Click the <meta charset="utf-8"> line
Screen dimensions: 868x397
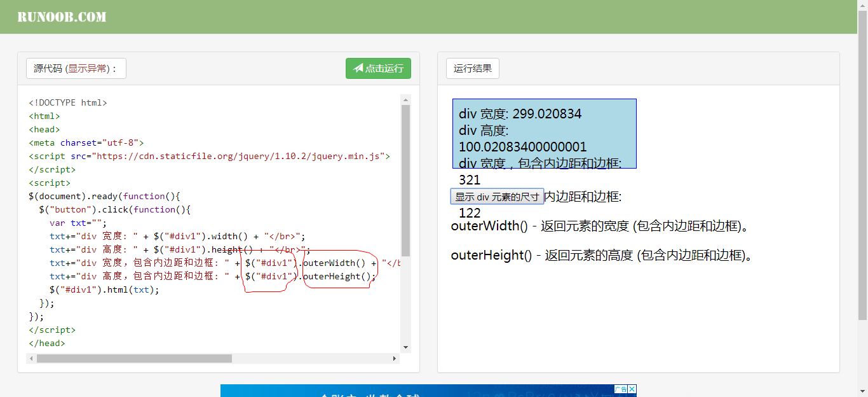[86, 143]
